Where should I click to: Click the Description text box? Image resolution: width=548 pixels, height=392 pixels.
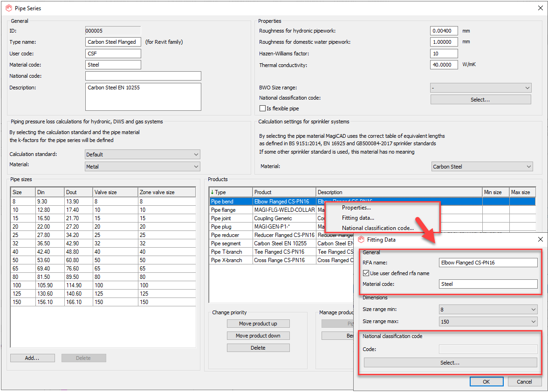144,97
